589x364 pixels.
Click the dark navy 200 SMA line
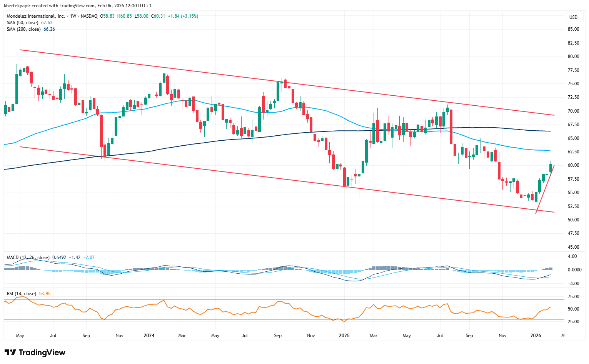tap(192, 144)
